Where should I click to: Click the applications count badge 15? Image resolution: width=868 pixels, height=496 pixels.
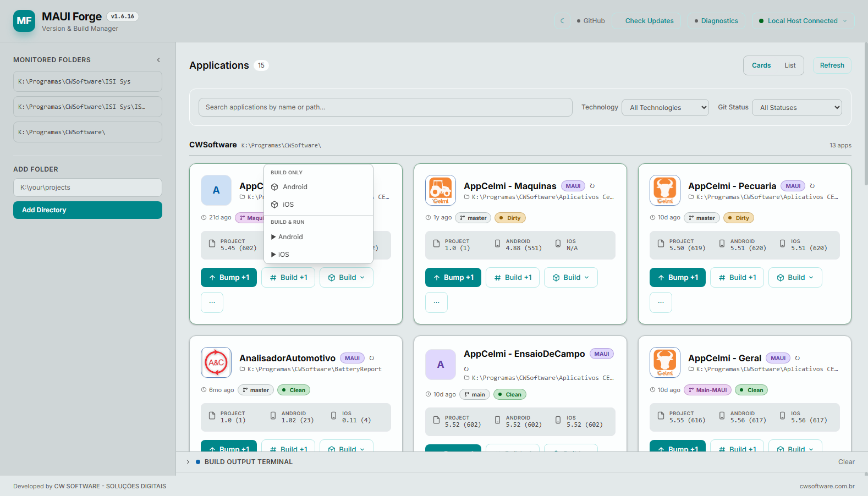point(261,65)
